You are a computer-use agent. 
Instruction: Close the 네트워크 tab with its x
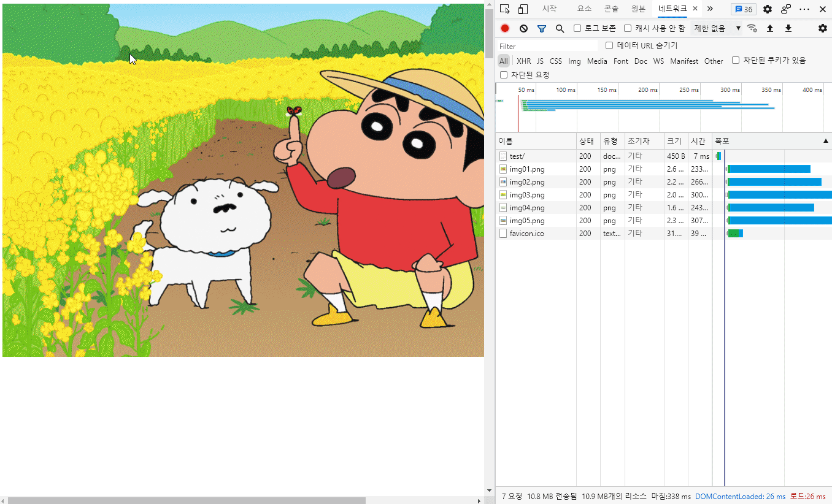pyautogui.click(x=695, y=9)
